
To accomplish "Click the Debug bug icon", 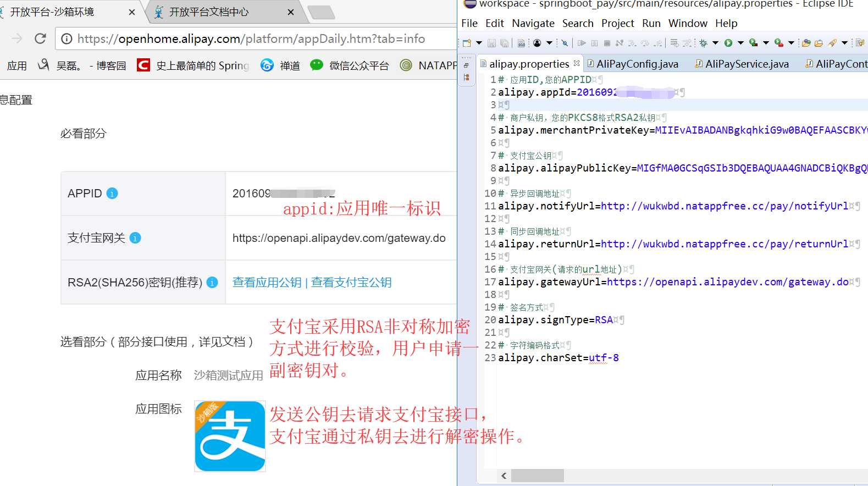I will (703, 43).
